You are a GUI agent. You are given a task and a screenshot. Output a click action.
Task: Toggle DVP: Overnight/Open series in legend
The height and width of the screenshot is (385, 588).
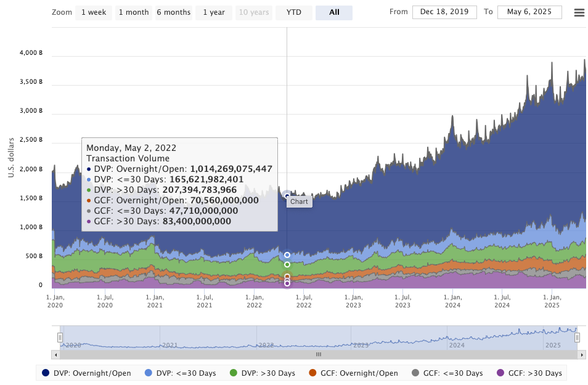click(x=86, y=373)
